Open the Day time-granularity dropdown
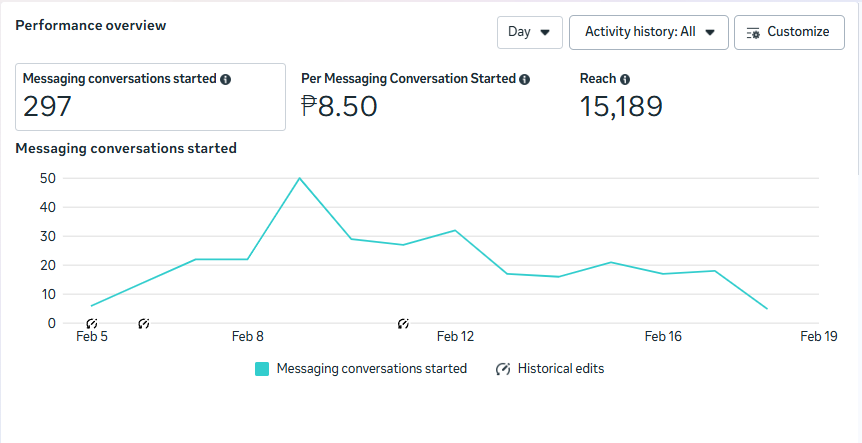Image resolution: width=862 pixels, height=443 pixels. point(530,32)
